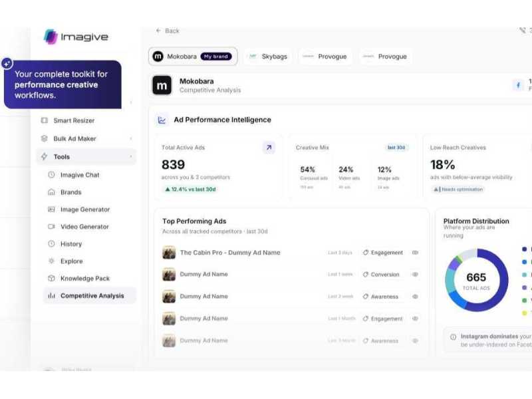This screenshot has width=532, height=399.
Task: Toggle the eye icon in the Conversion row
Action: click(415, 275)
